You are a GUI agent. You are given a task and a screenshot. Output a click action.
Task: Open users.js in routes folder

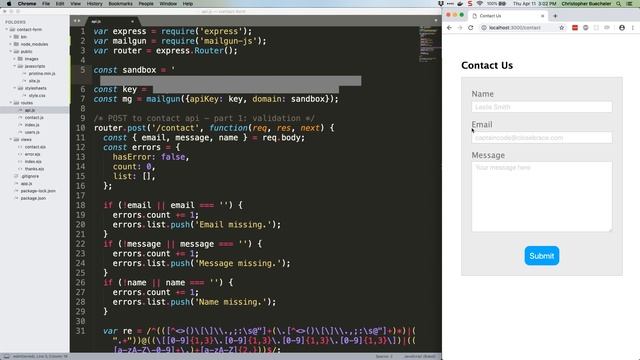[x=32, y=132]
